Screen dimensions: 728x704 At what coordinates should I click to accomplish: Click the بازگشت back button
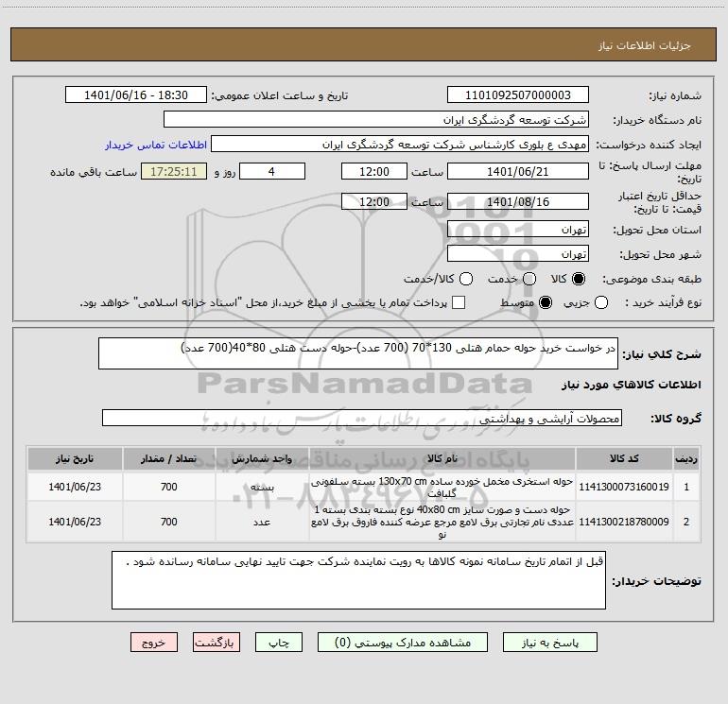pos(217,643)
